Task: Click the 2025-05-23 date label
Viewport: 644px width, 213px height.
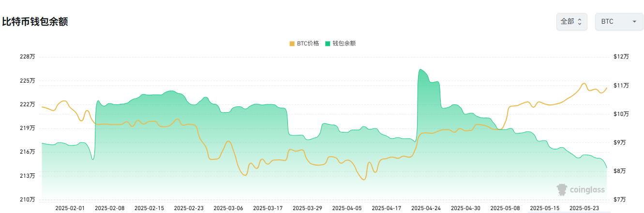Action: point(584,208)
